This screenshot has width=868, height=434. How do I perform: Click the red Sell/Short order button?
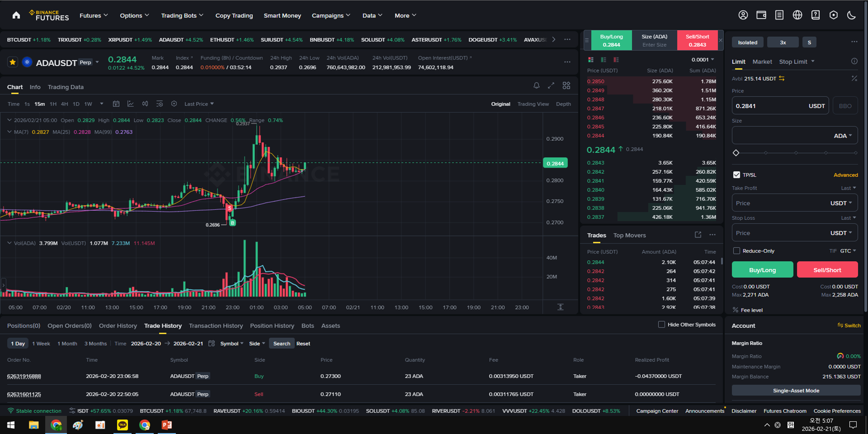(x=827, y=269)
